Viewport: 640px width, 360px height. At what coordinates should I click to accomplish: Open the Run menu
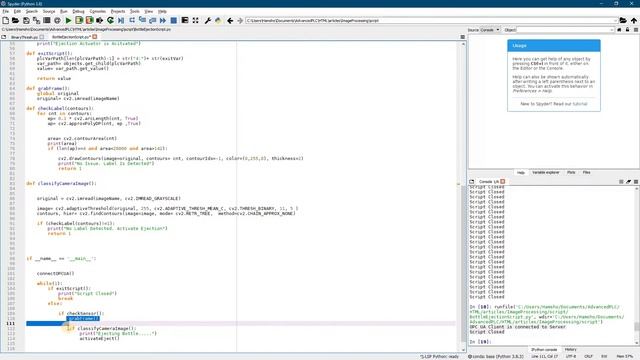[x=64, y=11]
